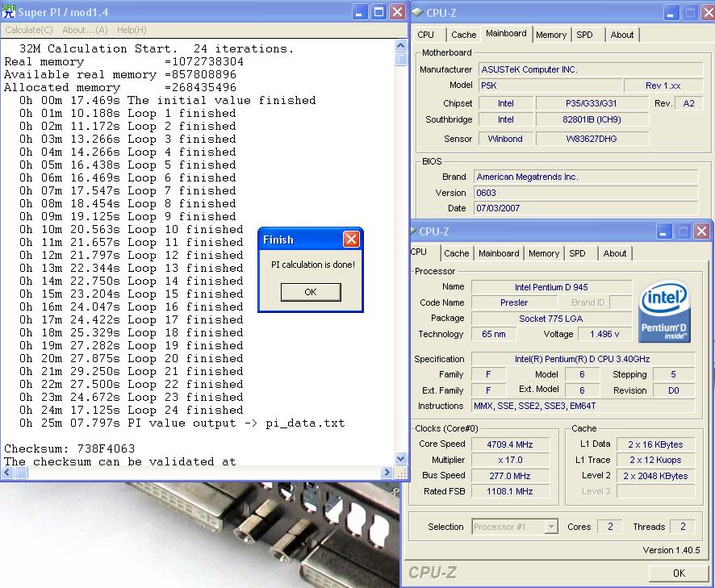715x588 pixels.
Task: Click the BIOS Version field 0603
Action: [586, 193]
